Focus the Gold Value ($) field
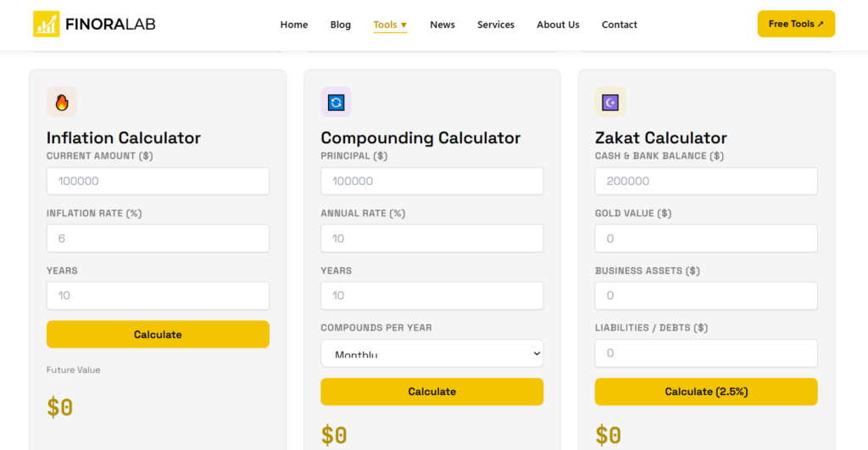The image size is (868, 450). point(706,238)
